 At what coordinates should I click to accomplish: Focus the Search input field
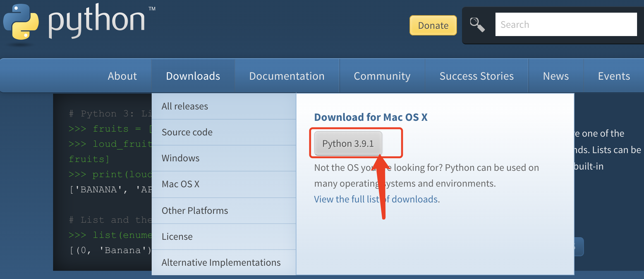tap(566, 24)
